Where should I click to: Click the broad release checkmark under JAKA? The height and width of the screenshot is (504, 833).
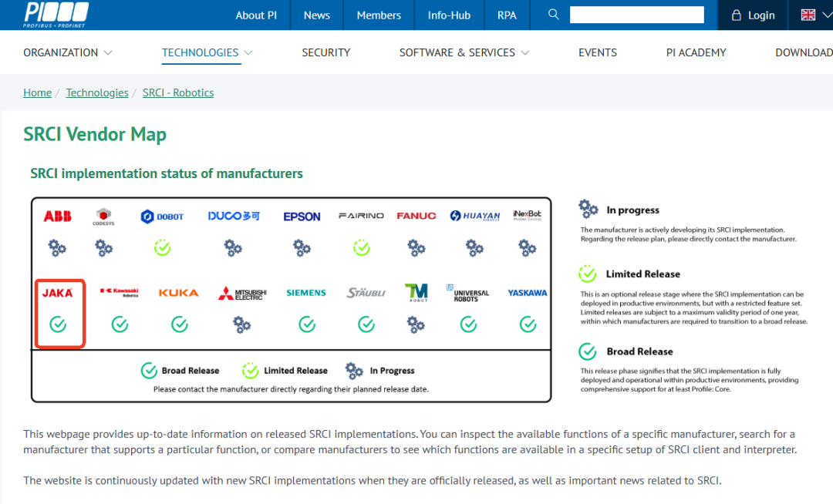58,324
